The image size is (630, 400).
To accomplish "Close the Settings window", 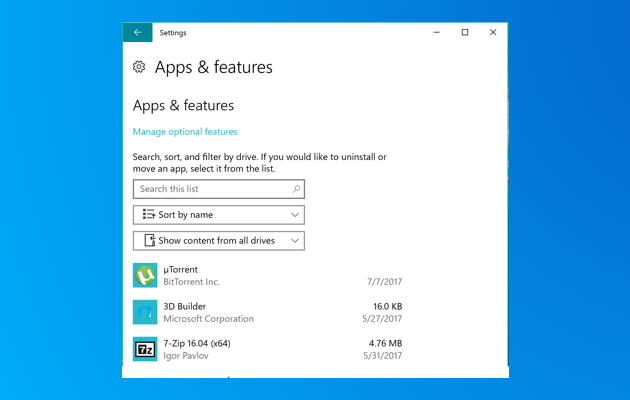I will tap(493, 33).
